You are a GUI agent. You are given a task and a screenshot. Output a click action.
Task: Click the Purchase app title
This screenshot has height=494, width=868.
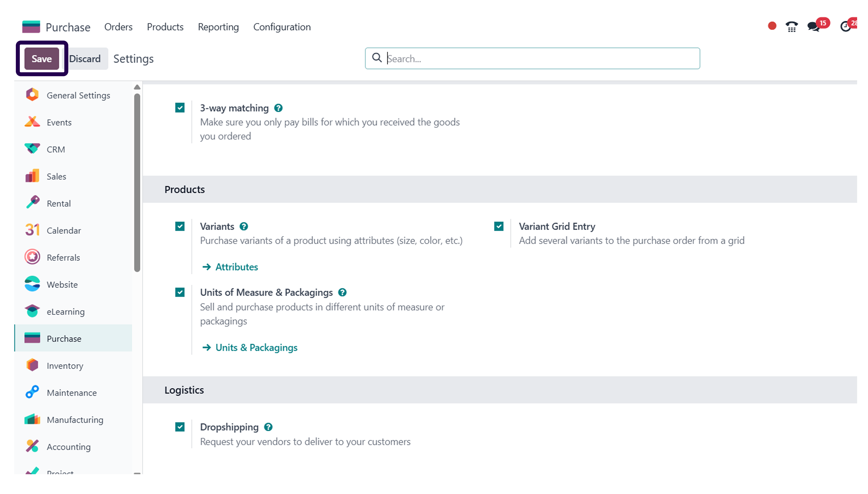pos(68,27)
